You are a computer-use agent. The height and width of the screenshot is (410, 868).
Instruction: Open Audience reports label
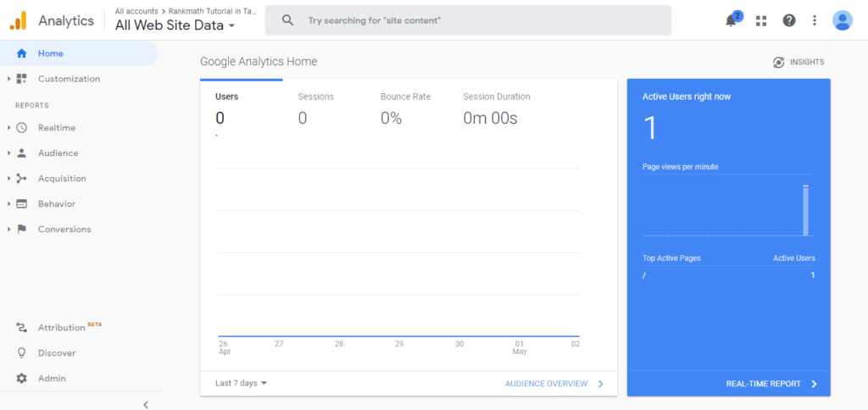pyautogui.click(x=58, y=153)
